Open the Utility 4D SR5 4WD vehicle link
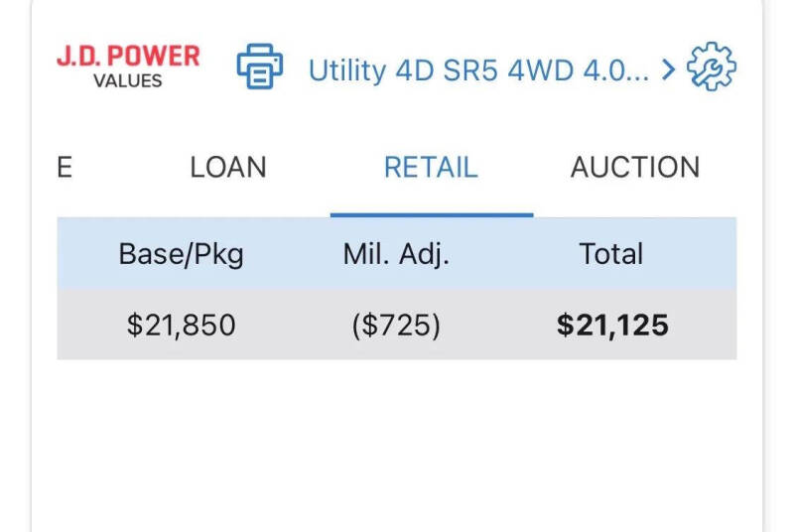Screen dimensions: 794x532 coord(479,69)
